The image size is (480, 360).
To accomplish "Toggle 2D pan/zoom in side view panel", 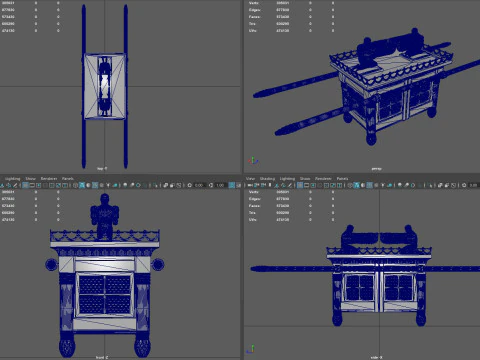I will click(x=284, y=185).
